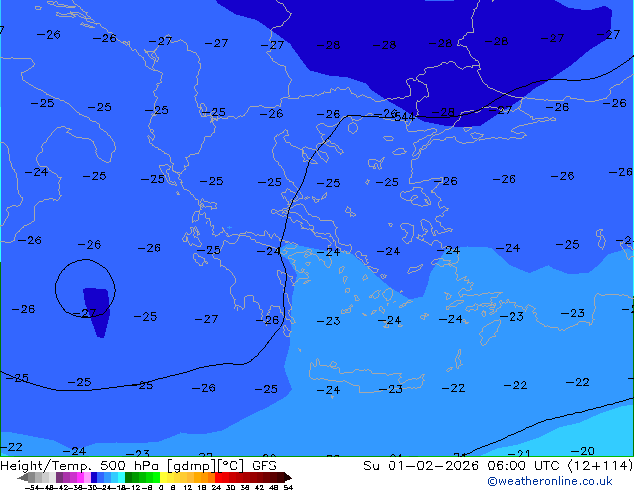Click the '-27' value inside the circled contour
The width and height of the screenshot is (634, 490).
pyautogui.click(x=85, y=313)
